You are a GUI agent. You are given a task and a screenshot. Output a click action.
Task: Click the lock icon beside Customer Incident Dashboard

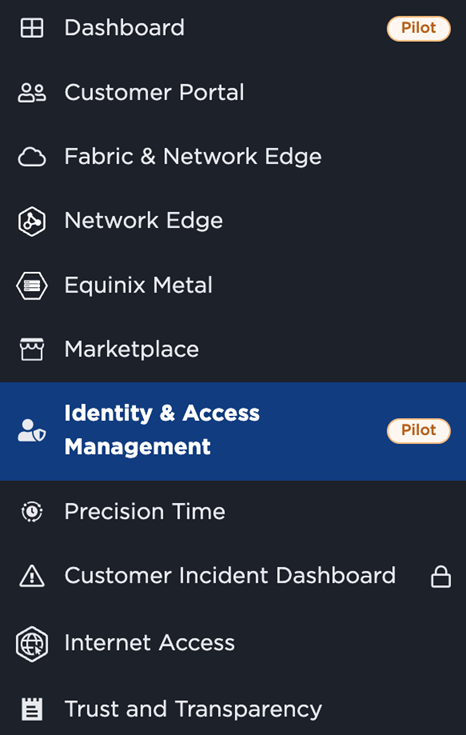point(441,576)
